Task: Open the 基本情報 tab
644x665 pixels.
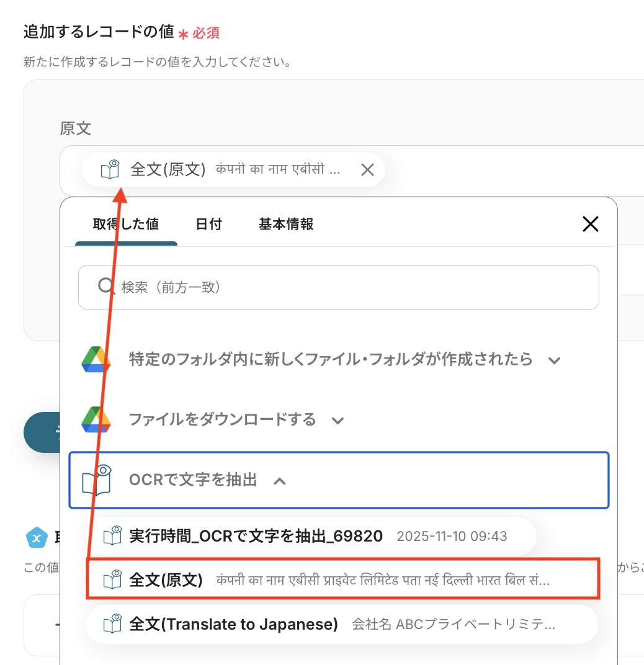Action: 285,225
